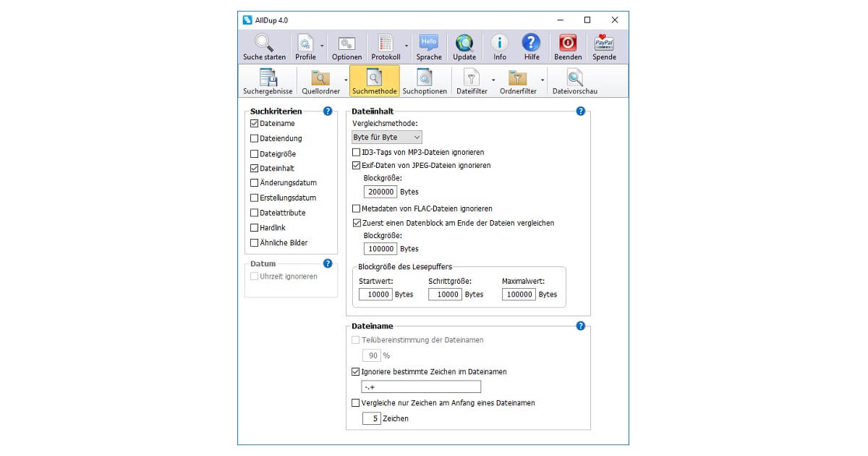Click the Update globe icon
Image resolution: width=868 pixels, height=456 pixels.
coord(464,43)
